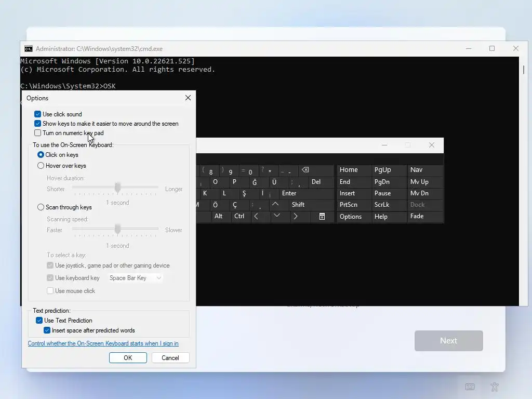Click the Alt key on keyboard
This screenshot has height=399, width=532.
220,217
